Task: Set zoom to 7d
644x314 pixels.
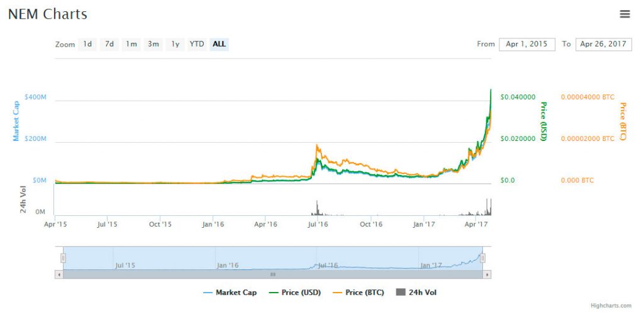Action: 109,44
